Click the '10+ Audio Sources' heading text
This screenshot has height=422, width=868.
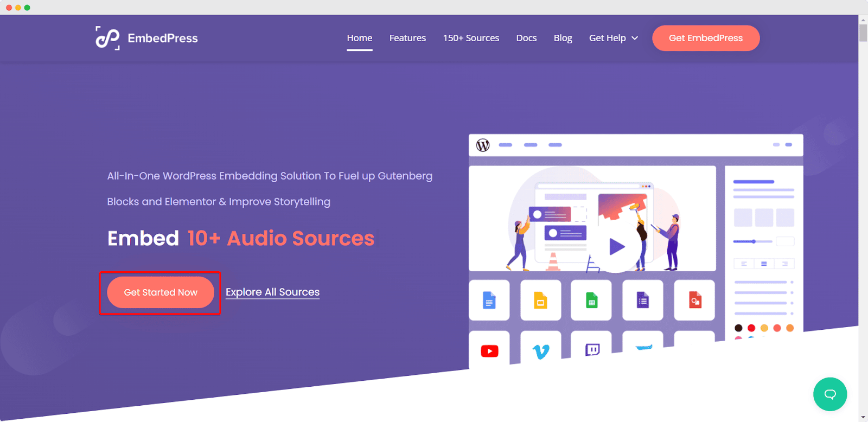tap(281, 238)
